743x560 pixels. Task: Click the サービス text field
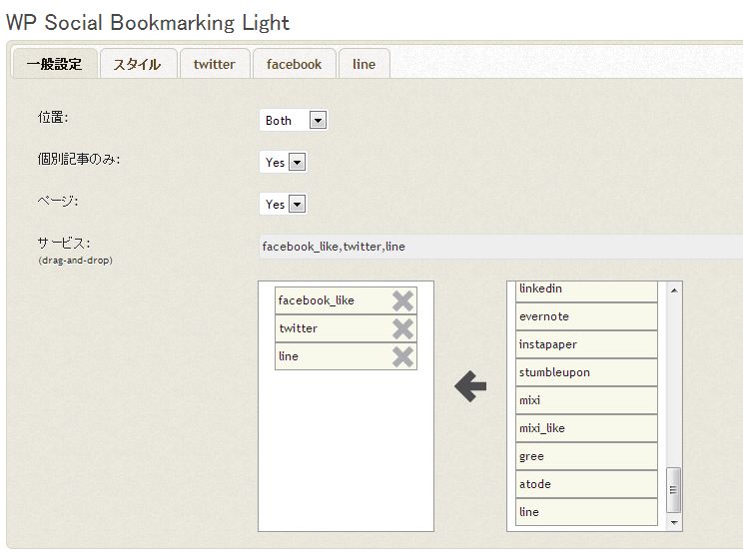[x=501, y=247]
